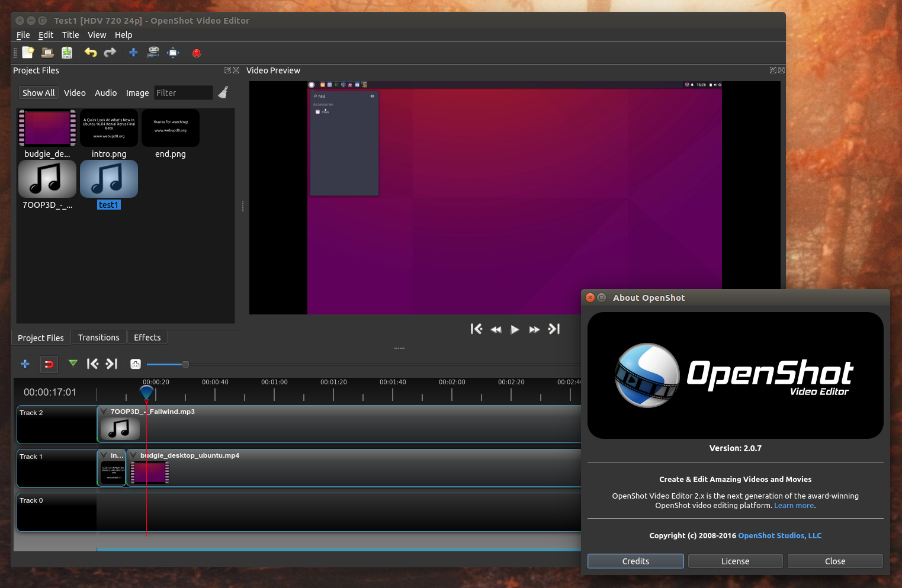Screen dimensions: 902x588
Task: Add a new track with the timeline plus icon
Action: point(25,364)
